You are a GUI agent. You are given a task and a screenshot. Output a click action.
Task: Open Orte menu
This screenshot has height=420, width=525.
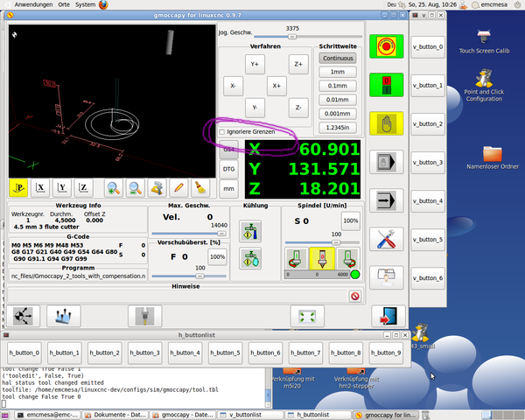pyautogui.click(x=64, y=4)
